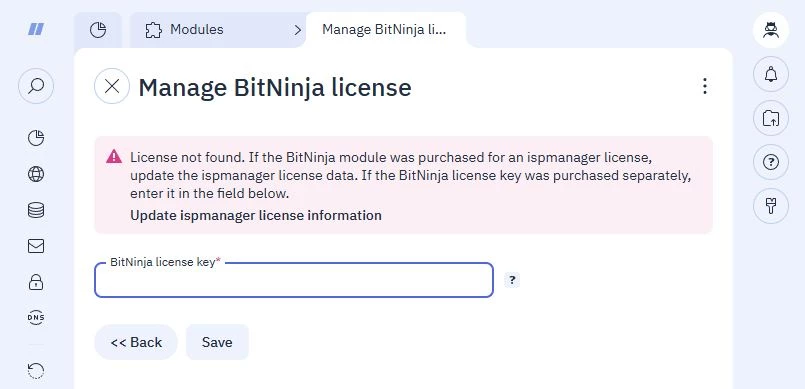Focus the BitNinja license key field
Viewport: 805px width, 389px height.
294,280
